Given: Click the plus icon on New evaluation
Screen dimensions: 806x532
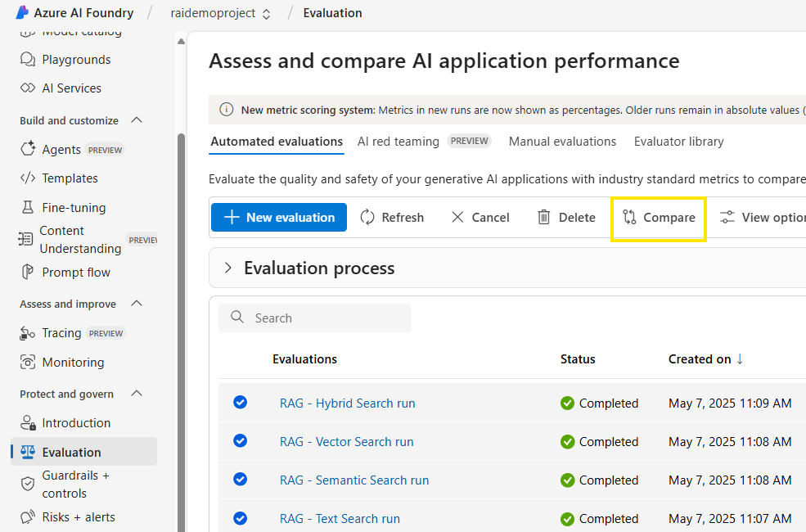Looking at the screenshot, I should (x=232, y=217).
